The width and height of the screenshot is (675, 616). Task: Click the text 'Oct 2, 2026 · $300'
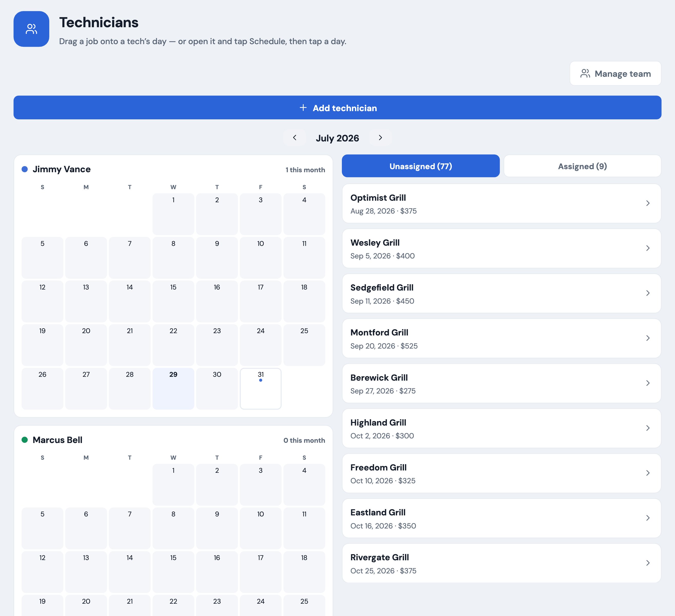click(382, 436)
